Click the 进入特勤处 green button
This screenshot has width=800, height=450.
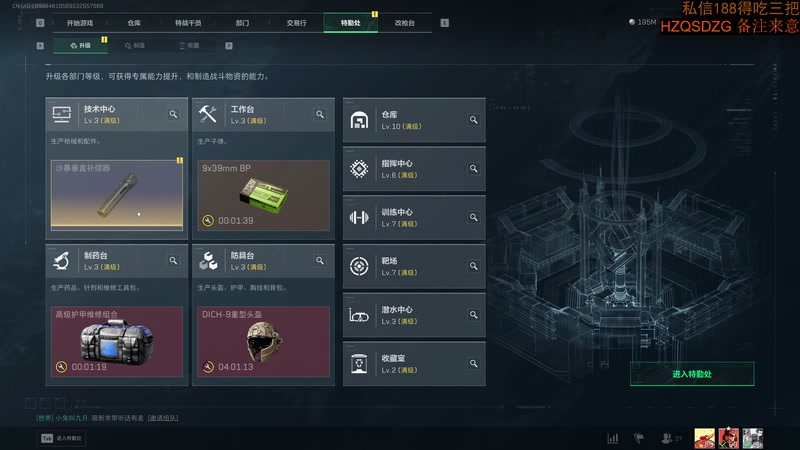692,374
